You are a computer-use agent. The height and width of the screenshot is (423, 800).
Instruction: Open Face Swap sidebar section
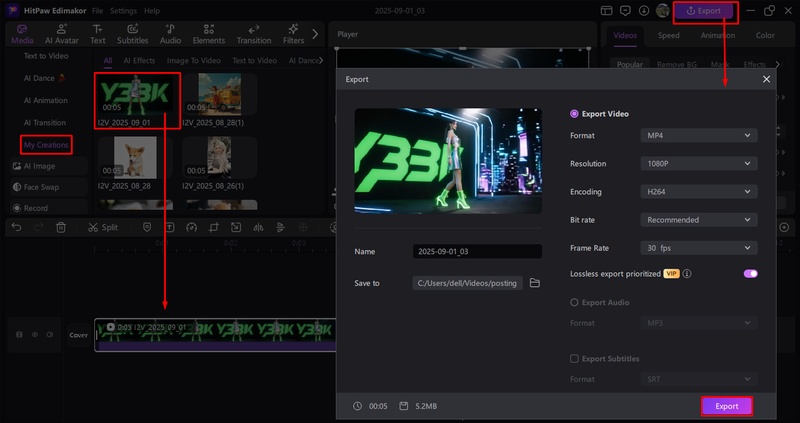tap(49, 187)
